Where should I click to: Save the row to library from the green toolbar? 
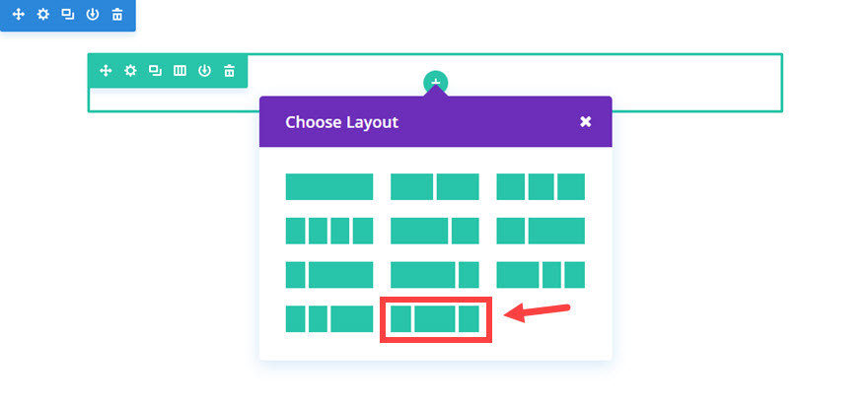point(204,71)
